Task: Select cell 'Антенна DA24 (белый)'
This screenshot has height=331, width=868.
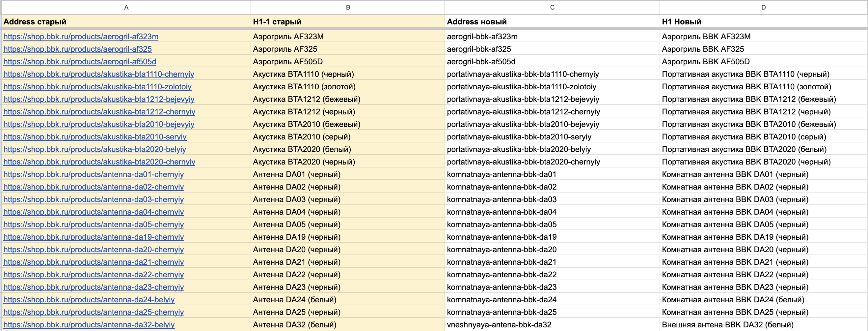Action: [x=348, y=299]
